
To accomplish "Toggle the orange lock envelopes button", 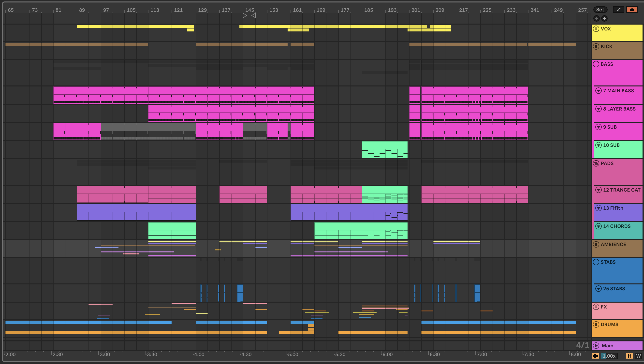I will (x=631, y=10).
